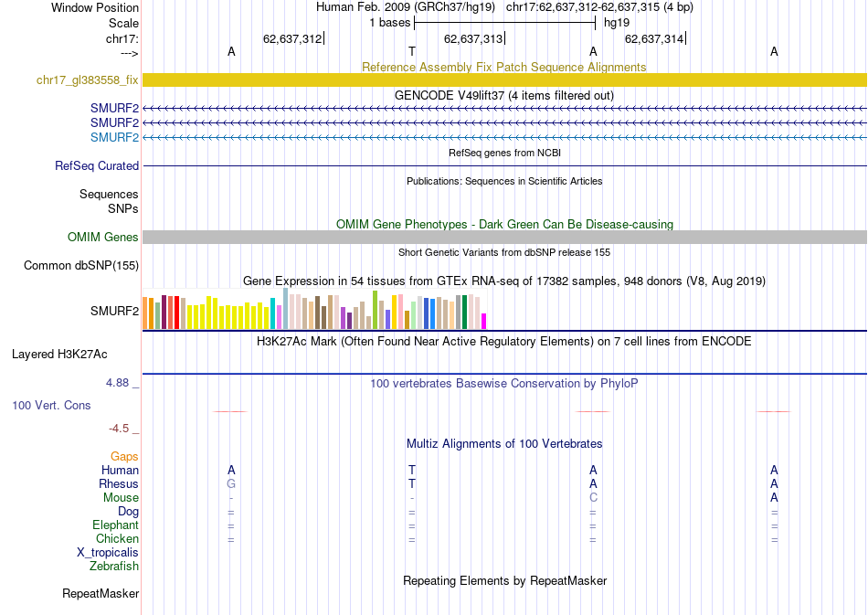This screenshot has height=615, width=868.
Task: Click the RefSeq Curated track label
Action: [x=97, y=165]
